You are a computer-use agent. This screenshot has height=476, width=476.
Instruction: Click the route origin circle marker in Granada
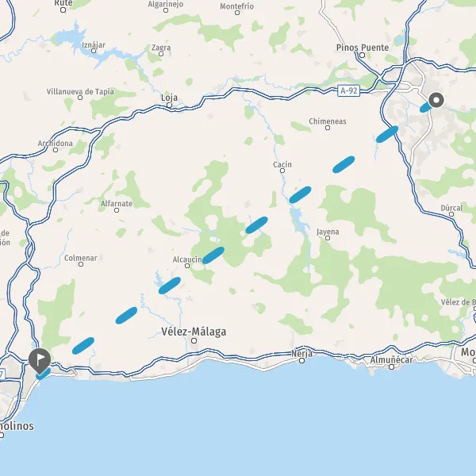pos(436,100)
